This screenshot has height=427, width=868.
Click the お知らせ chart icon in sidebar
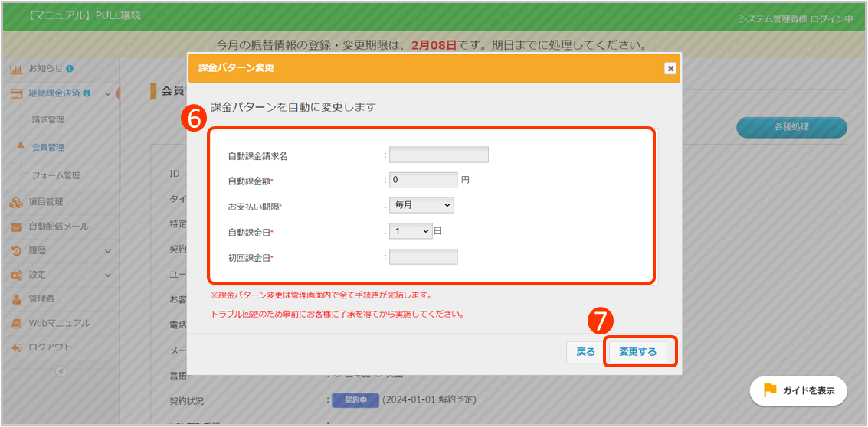[16, 69]
